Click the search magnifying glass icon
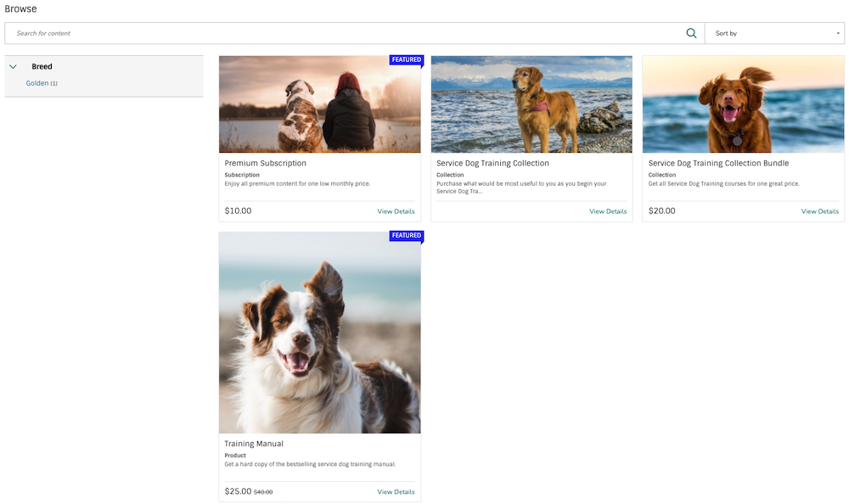Viewport: 849px width, 504px height. coord(691,32)
